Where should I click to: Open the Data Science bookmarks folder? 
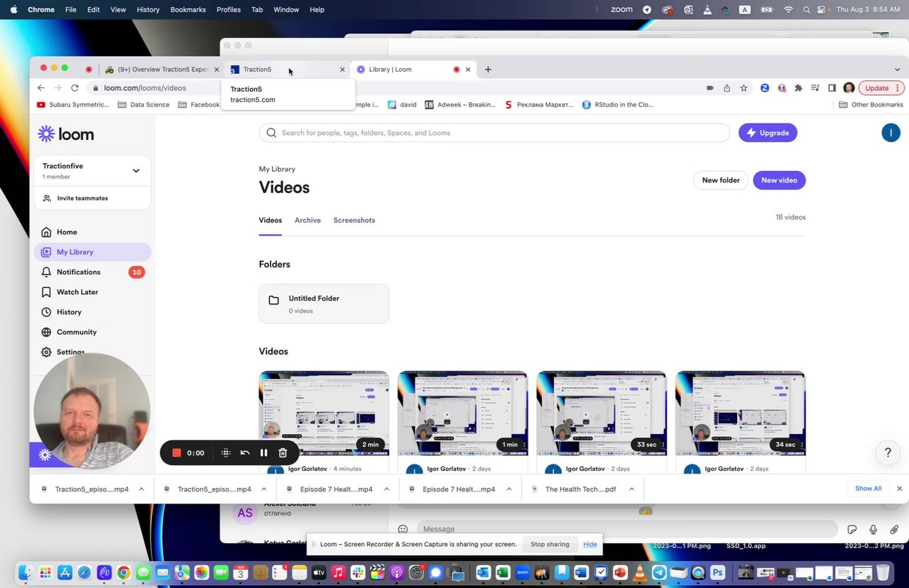pos(143,104)
